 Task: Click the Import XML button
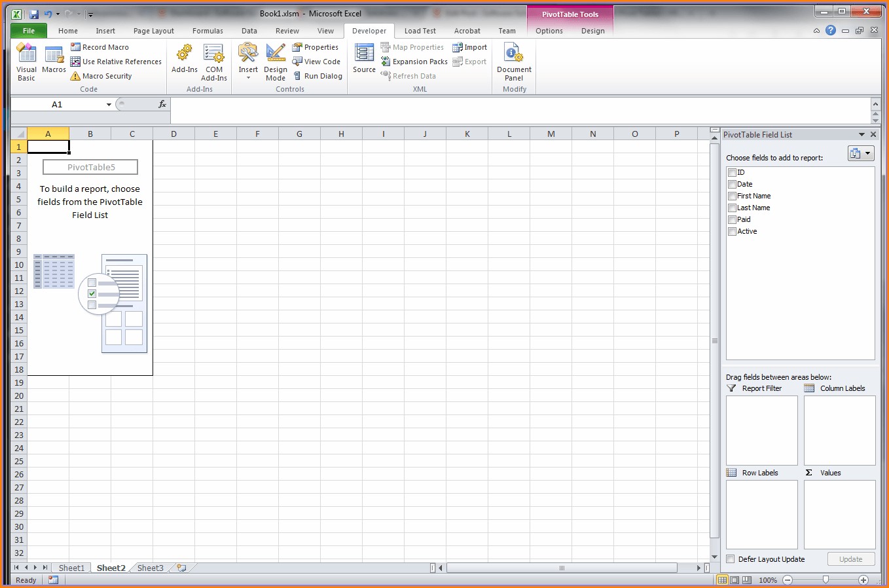pos(470,46)
